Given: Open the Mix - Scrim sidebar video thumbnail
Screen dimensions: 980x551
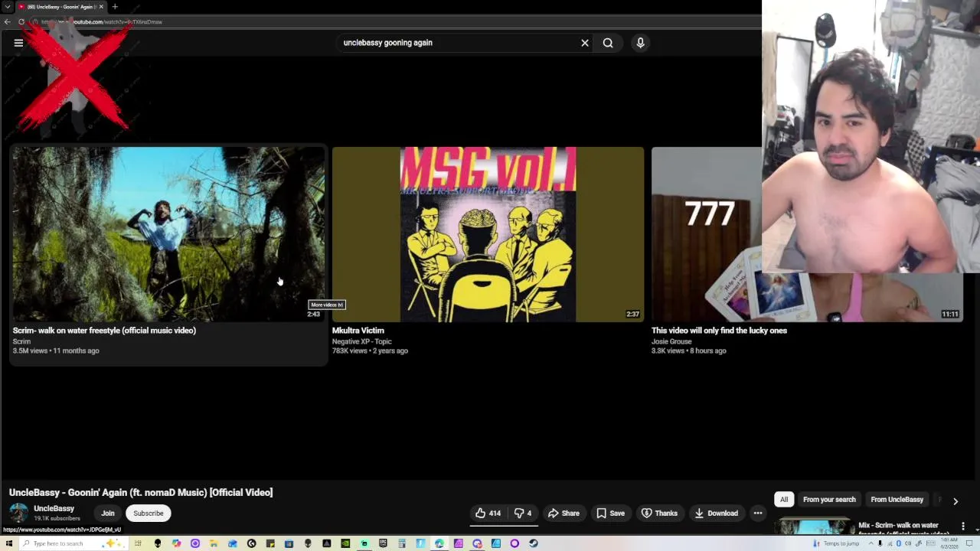Looking at the screenshot, I should tap(815, 527).
